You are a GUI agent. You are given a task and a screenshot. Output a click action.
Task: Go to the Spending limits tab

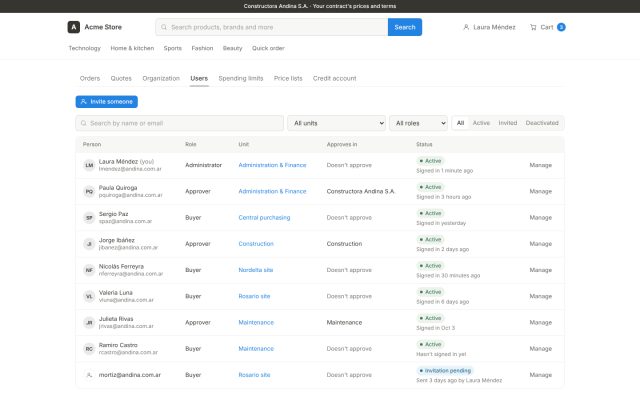[241, 78]
